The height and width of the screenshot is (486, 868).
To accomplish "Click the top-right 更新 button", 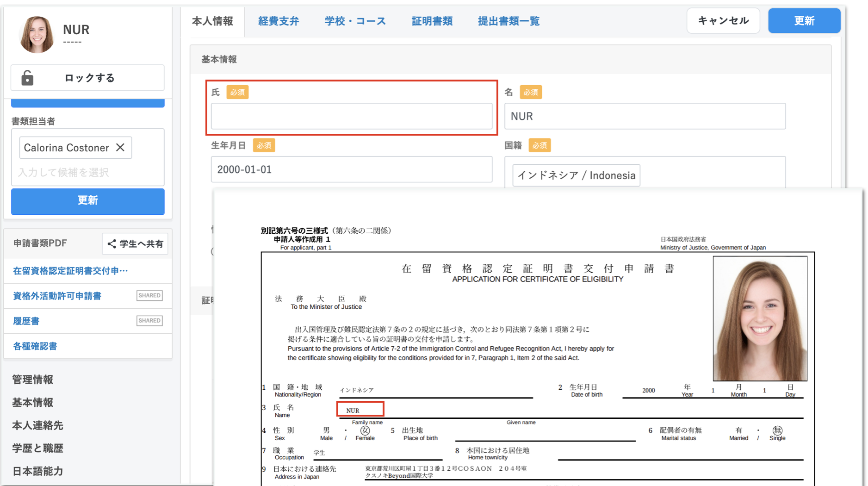I will coord(804,21).
